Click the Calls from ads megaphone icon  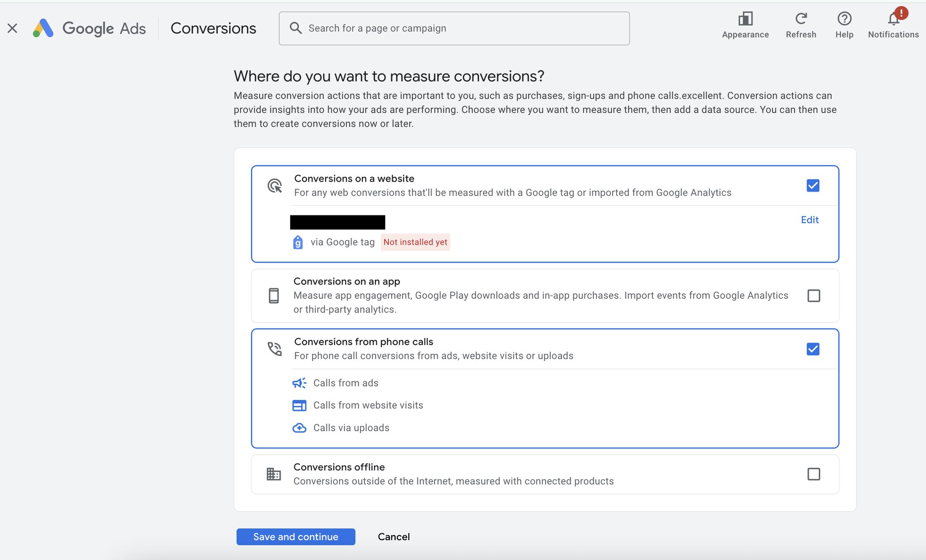click(x=299, y=383)
